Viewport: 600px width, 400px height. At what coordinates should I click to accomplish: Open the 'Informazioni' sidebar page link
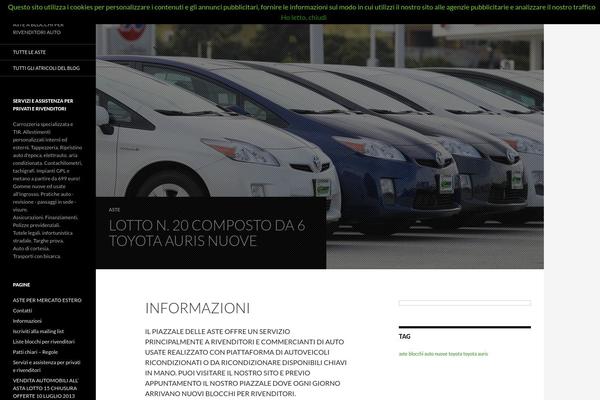pos(27,321)
